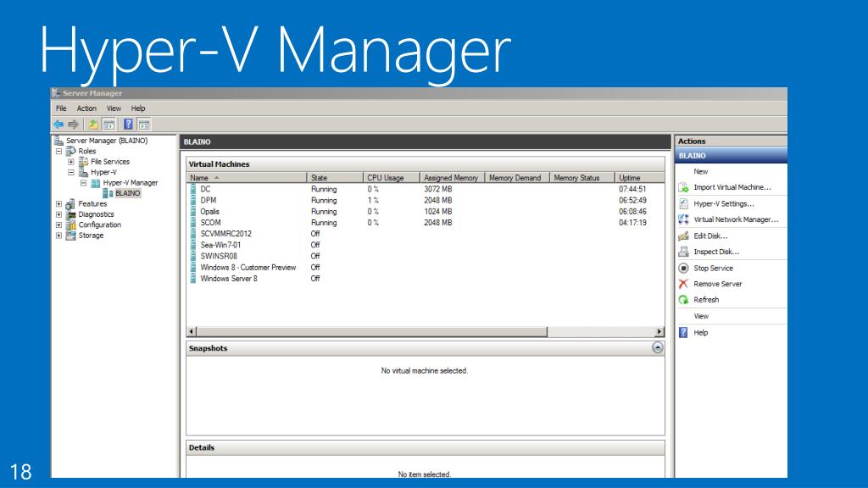This screenshot has height=488, width=868.
Task: Click the Edit Disk action
Action: [710, 236]
